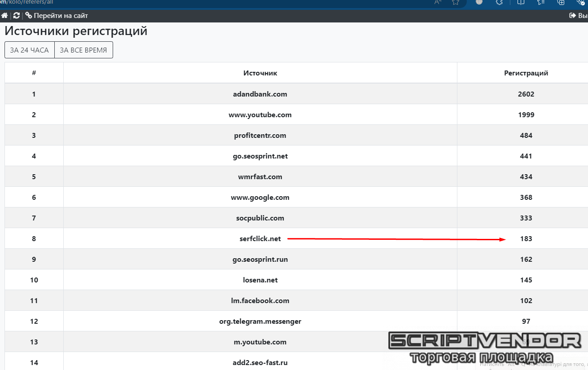Viewport: 588px width, 370px height.
Task: Click the round globe extension icon in toolbar
Action: [479, 2]
